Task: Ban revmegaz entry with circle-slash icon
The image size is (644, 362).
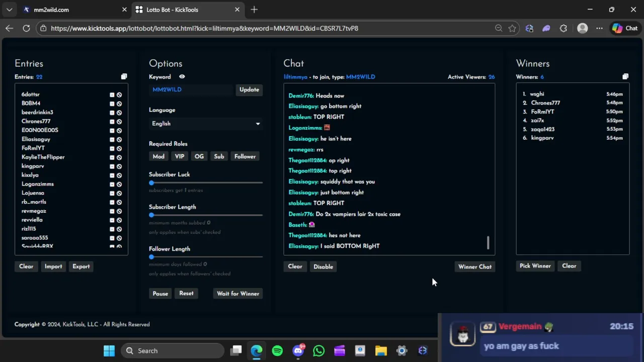Action: [119, 211]
